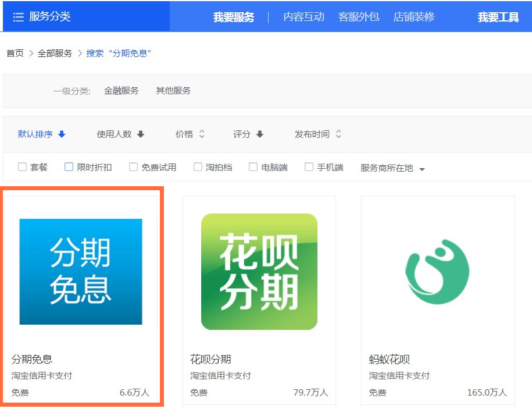Screen dimensions: 532x409
Task: Filter by 金融服务 category
Action: tap(121, 91)
